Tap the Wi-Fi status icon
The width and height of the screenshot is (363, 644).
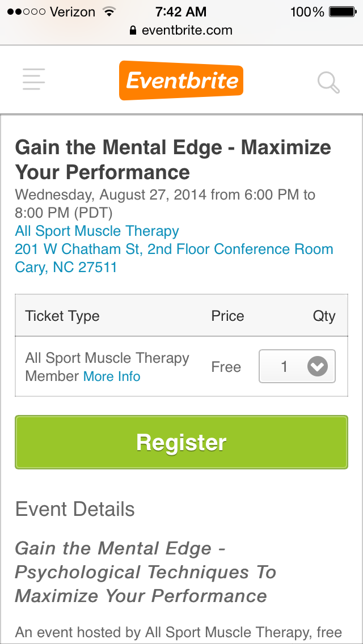108,12
